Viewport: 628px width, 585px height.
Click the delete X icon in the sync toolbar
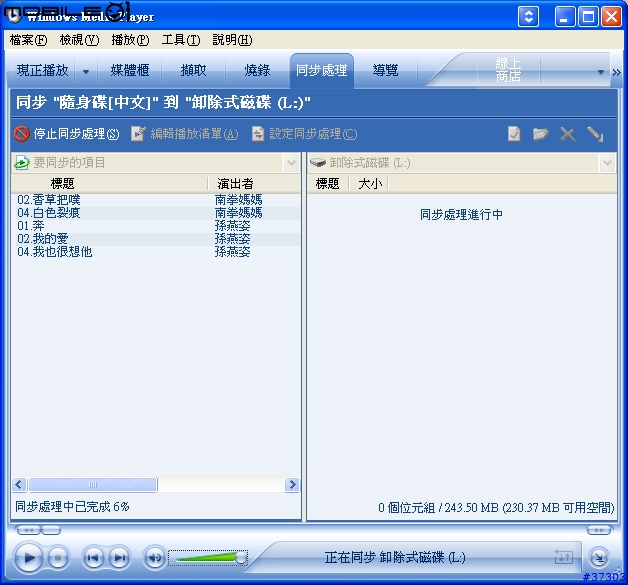pyautogui.click(x=568, y=135)
